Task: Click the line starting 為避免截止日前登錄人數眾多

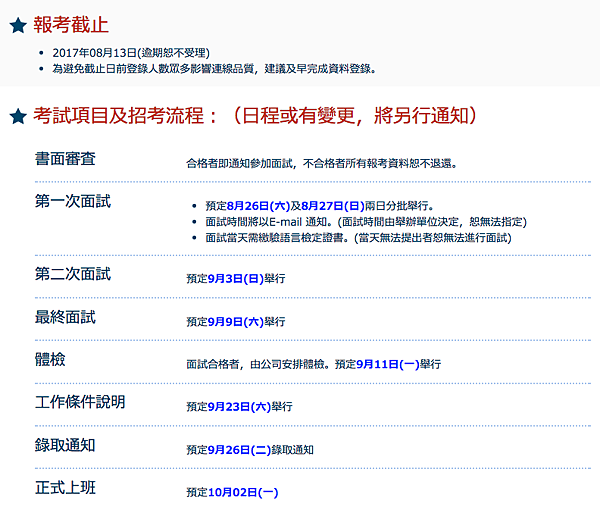Action: pos(214,69)
